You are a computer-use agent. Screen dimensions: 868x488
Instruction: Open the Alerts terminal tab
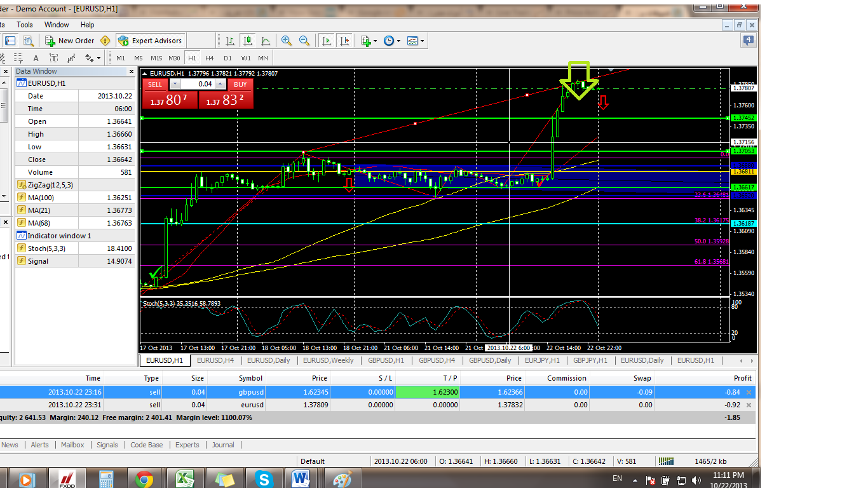point(39,445)
